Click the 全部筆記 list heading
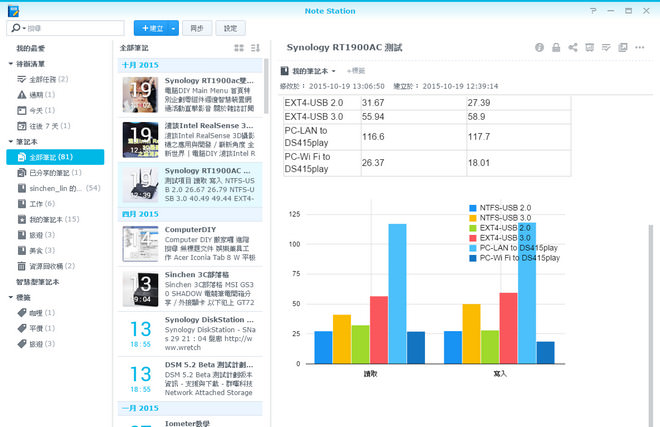Image resolution: width=660 pixels, height=427 pixels. click(134, 48)
